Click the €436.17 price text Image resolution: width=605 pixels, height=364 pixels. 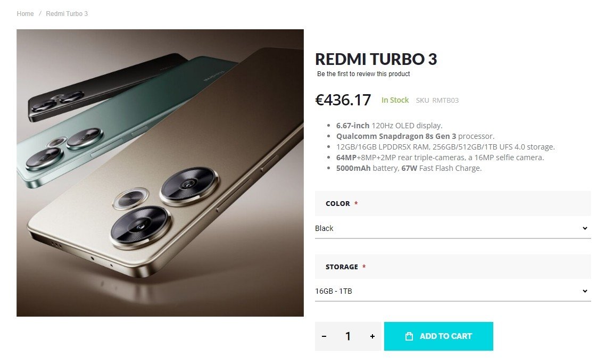pos(343,100)
